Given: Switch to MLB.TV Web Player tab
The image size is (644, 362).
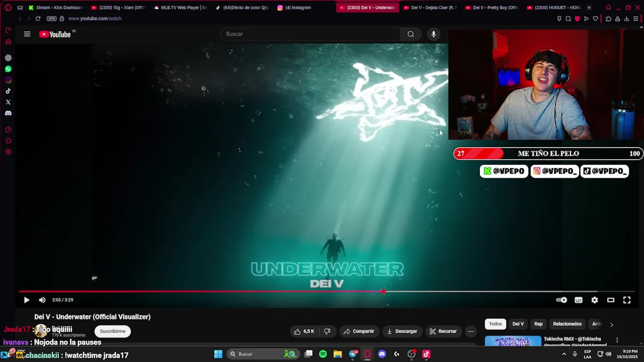Looking at the screenshot, I should coord(180,8).
